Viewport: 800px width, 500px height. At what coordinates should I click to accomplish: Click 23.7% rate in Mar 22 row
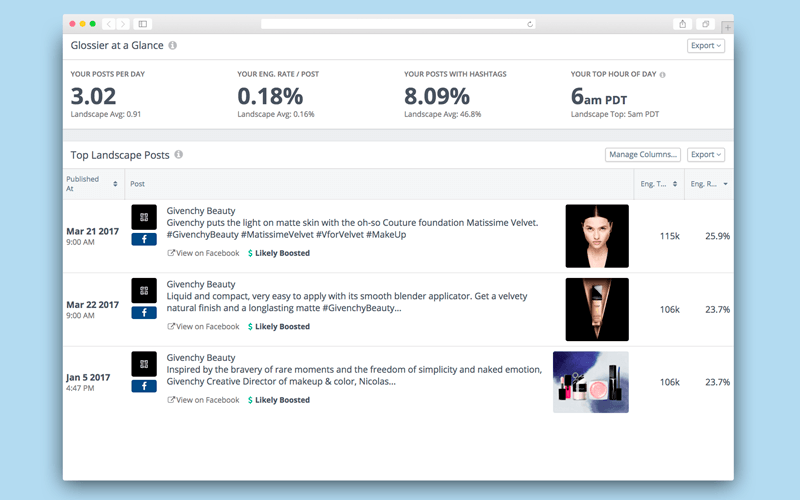[x=717, y=310]
